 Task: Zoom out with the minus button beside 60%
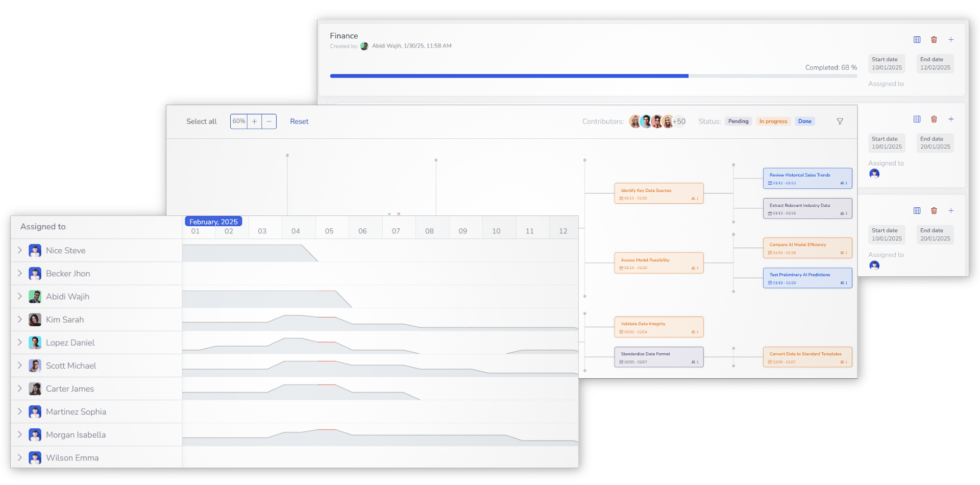(269, 122)
